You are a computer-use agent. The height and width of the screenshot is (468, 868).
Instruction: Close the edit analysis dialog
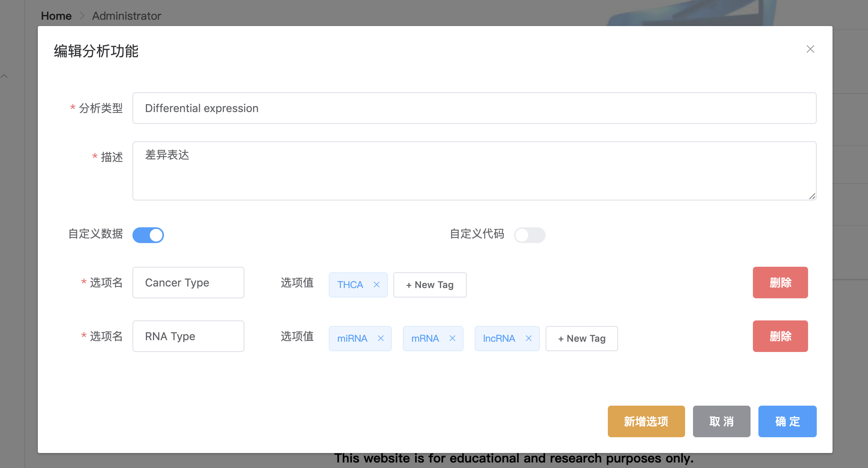[x=810, y=49]
